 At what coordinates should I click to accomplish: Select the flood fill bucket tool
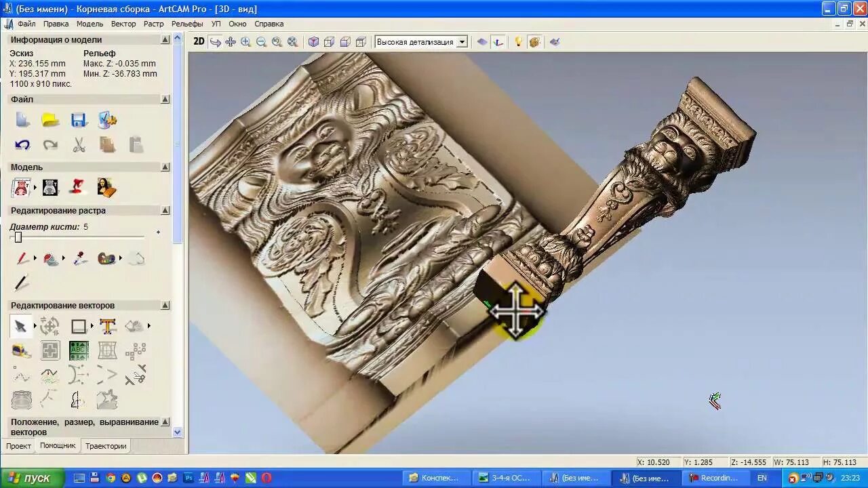pyautogui.click(x=50, y=258)
